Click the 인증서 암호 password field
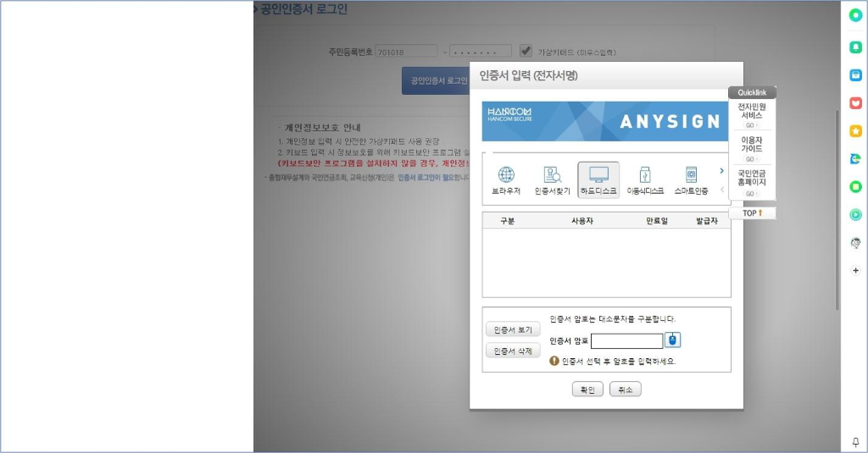Screen dimensions: 868x453 (626, 340)
